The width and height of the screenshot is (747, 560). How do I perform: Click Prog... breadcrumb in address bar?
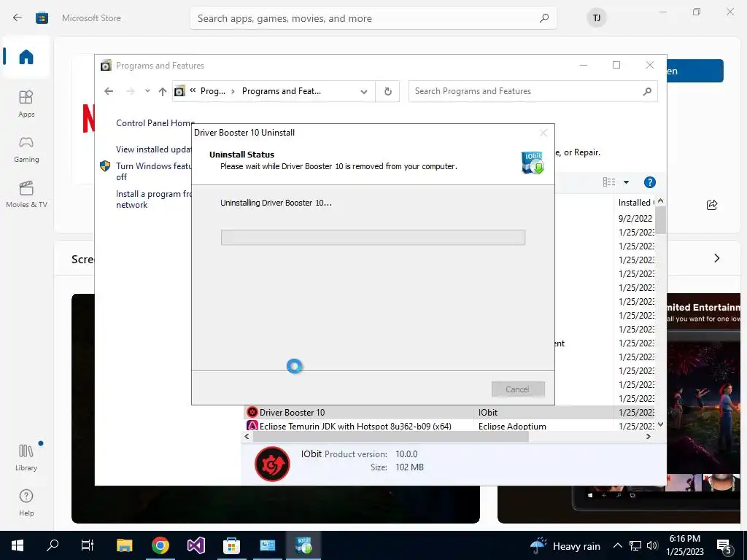click(212, 91)
